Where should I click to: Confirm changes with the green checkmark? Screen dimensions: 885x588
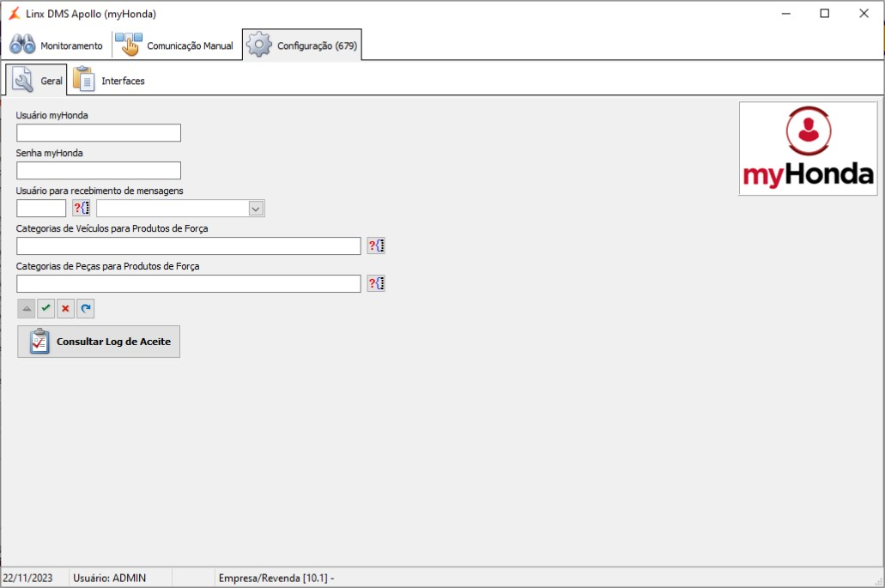click(x=46, y=309)
